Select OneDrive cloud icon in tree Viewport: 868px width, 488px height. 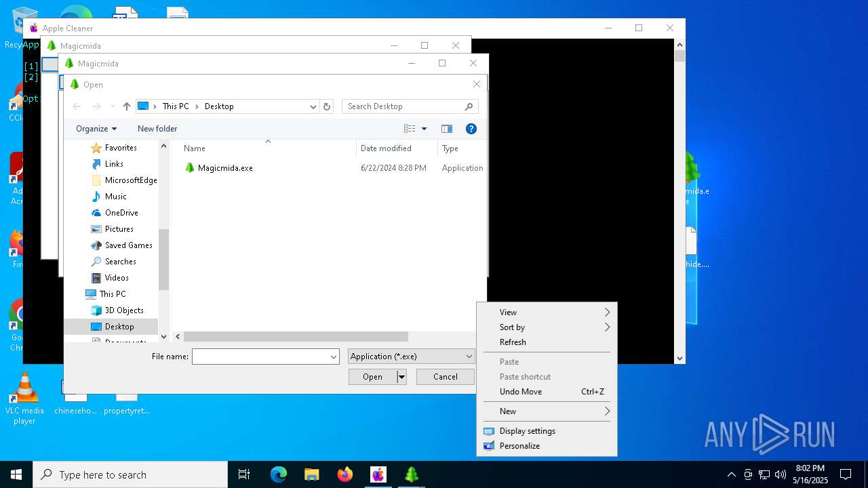pyautogui.click(x=96, y=213)
